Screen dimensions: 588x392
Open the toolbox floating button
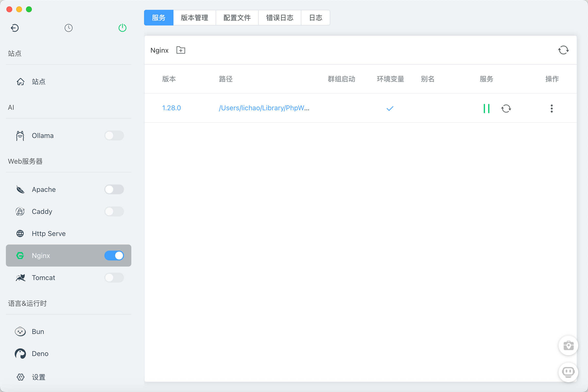pos(568,345)
